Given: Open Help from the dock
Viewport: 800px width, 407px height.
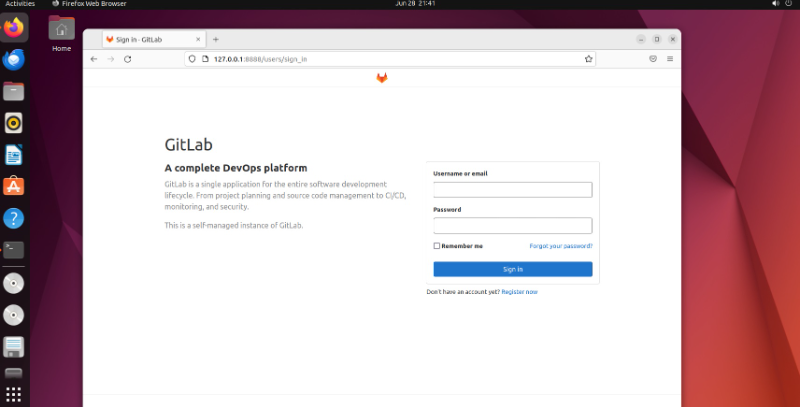Looking at the screenshot, I should pyautogui.click(x=14, y=218).
